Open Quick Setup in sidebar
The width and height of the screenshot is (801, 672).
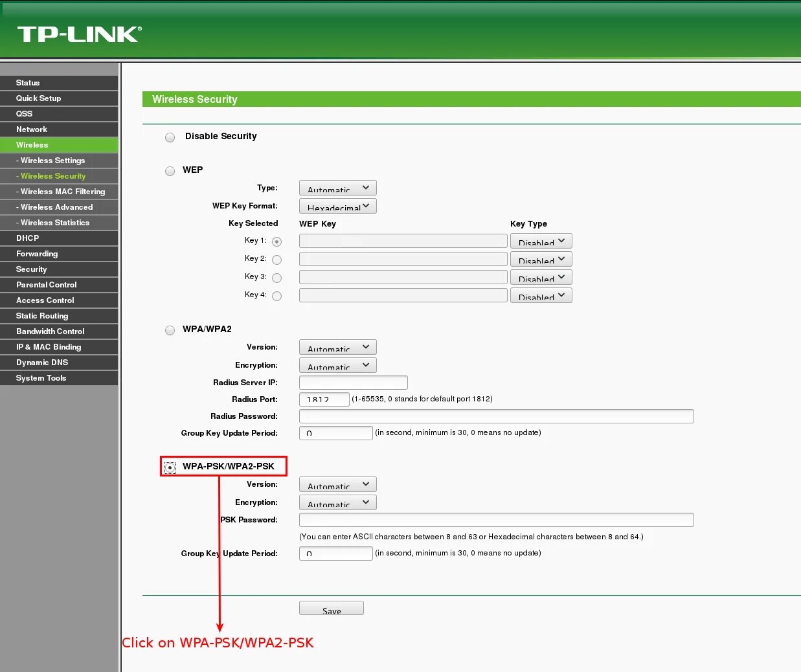(59, 98)
